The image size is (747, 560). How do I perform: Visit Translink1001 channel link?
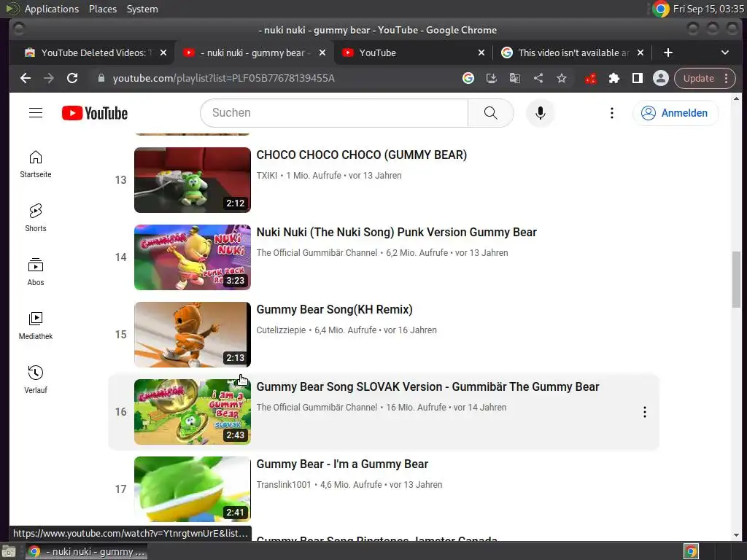tap(284, 485)
